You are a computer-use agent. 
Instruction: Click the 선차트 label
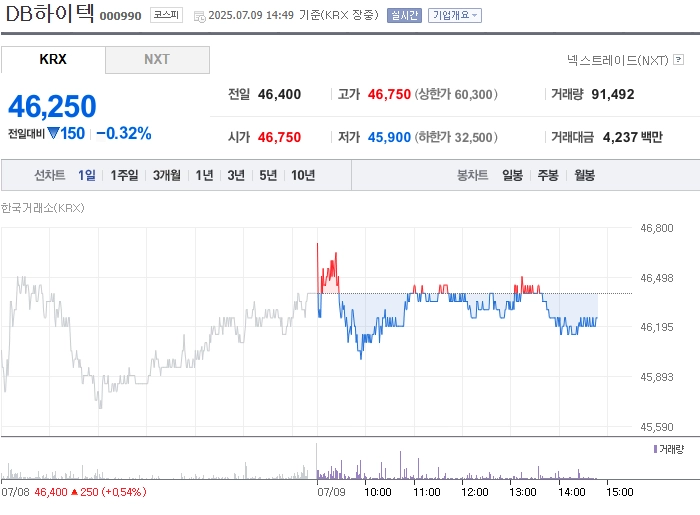click(x=50, y=175)
